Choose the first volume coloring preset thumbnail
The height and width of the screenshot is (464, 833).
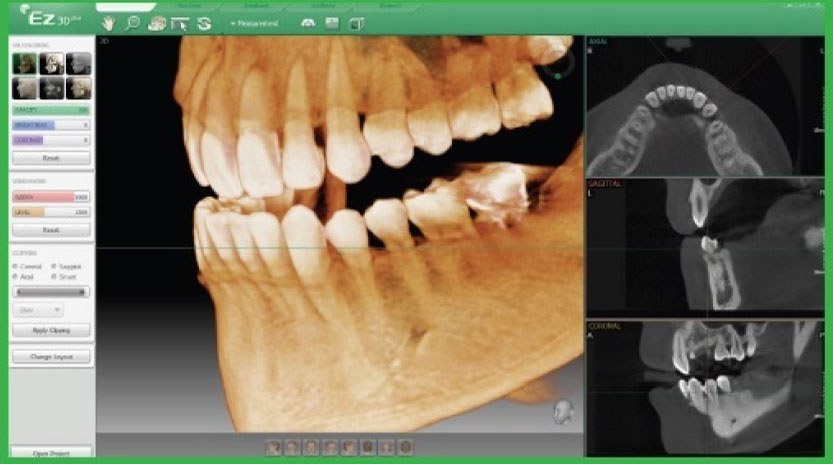pos(25,64)
